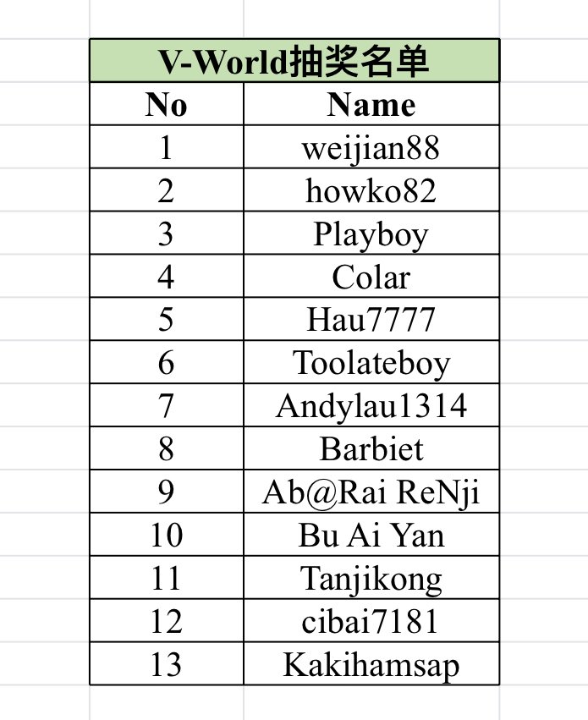This screenshot has width=588, height=720.
Task: Click on the Hau7777 entry
Action: [x=371, y=320]
